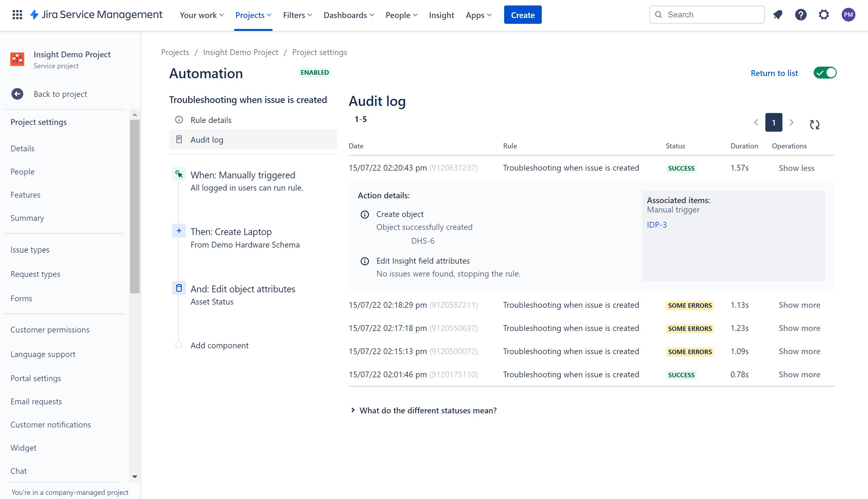Screen dimensions: 868x499
Task: Click the Back to project arrow icon
Action: tap(17, 94)
